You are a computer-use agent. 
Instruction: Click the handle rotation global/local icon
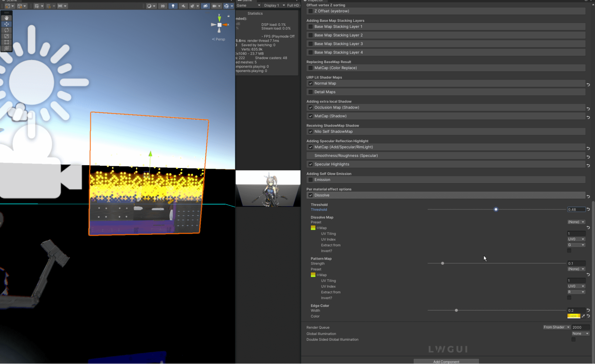pos(20,6)
